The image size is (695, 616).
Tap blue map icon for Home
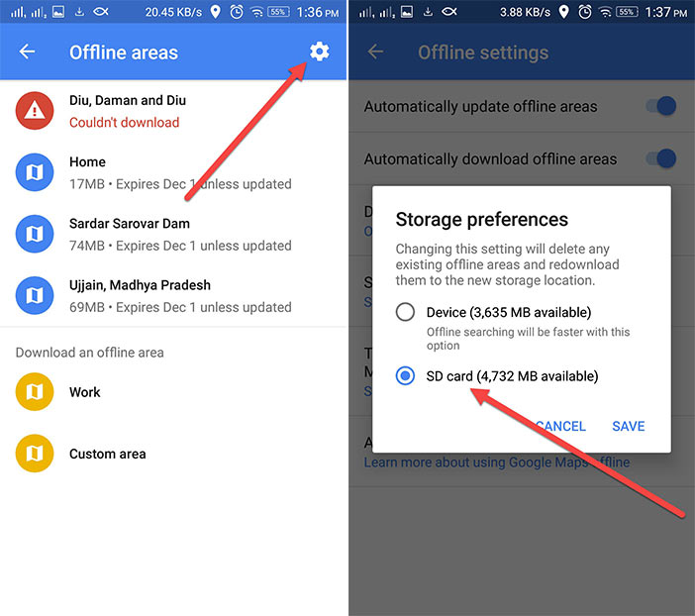pos(35,172)
